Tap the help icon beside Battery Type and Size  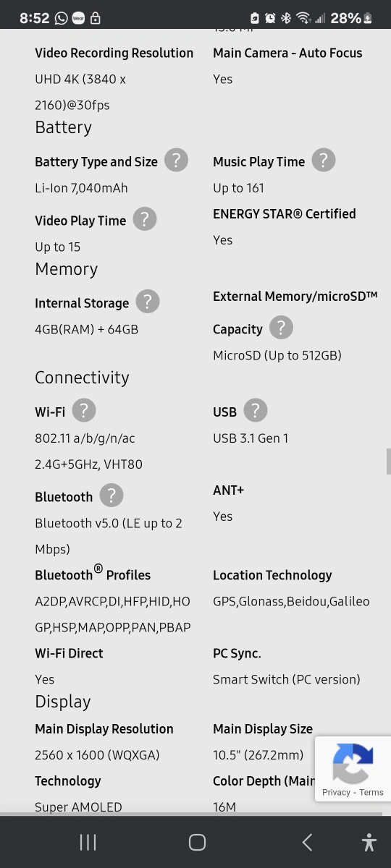coord(176,160)
